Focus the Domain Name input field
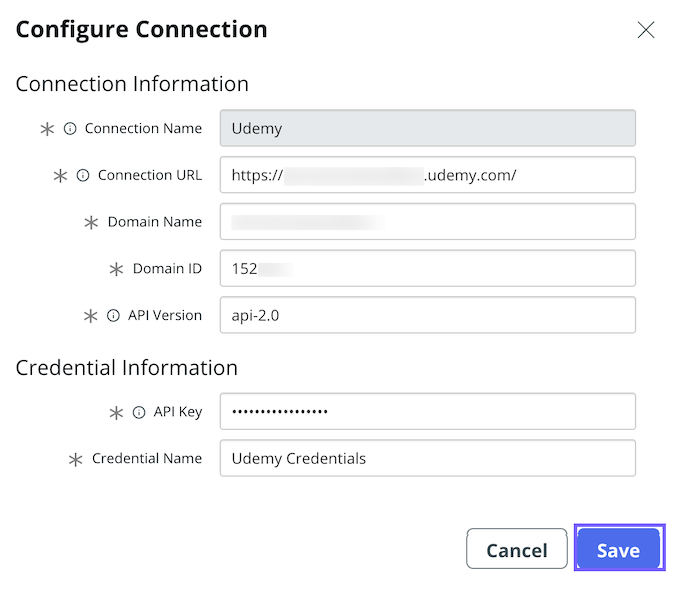 428,222
